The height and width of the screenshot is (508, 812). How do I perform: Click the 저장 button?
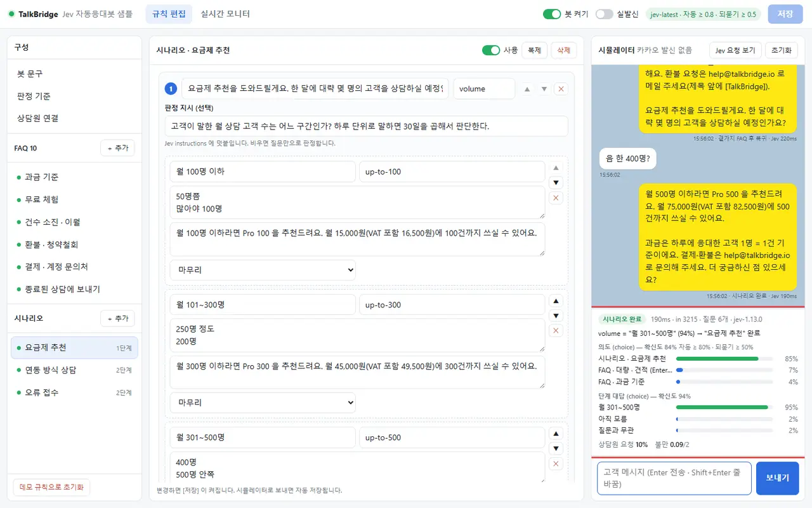tap(785, 14)
